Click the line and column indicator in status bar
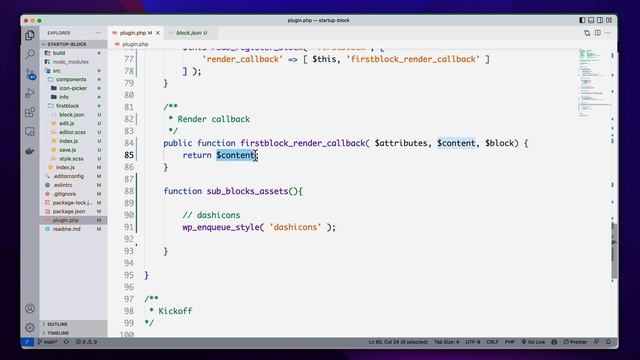This screenshot has height=360, width=640. click(398, 342)
